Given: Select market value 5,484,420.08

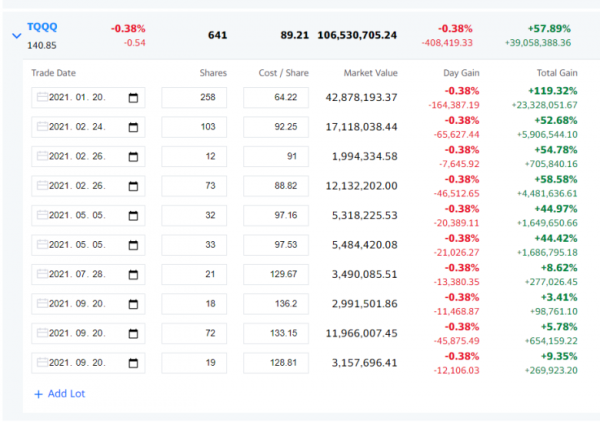Looking at the screenshot, I should (x=365, y=245).
